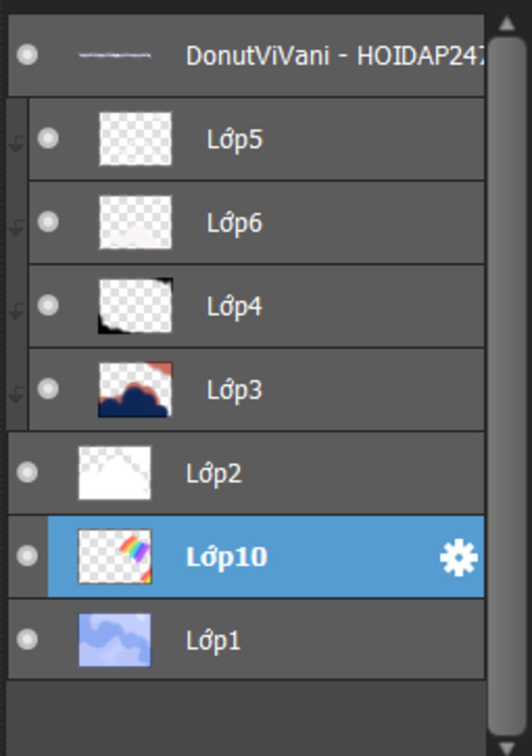The height and width of the screenshot is (756, 532).
Task: Open Lớp10 layer settings gear
Action: (x=458, y=557)
